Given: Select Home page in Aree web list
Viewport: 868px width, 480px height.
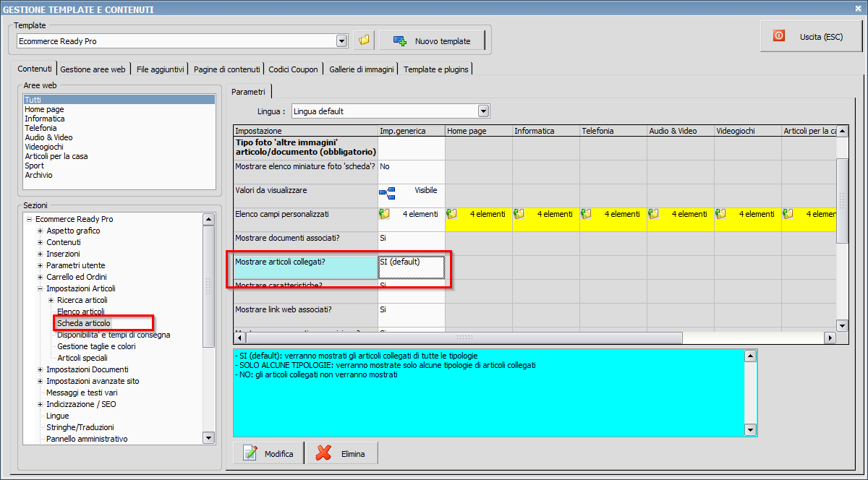Looking at the screenshot, I should tap(119, 109).
